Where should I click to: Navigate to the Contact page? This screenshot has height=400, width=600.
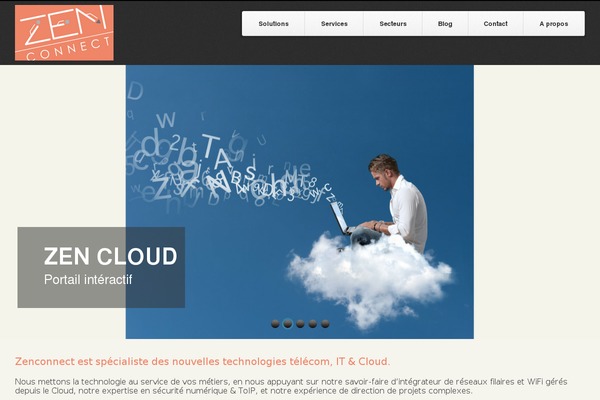pyautogui.click(x=496, y=24)
